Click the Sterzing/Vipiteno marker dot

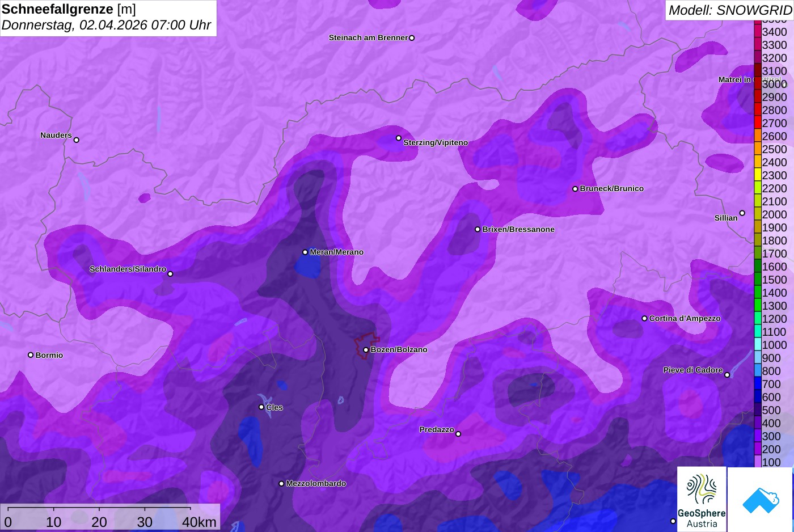point(399,138)
